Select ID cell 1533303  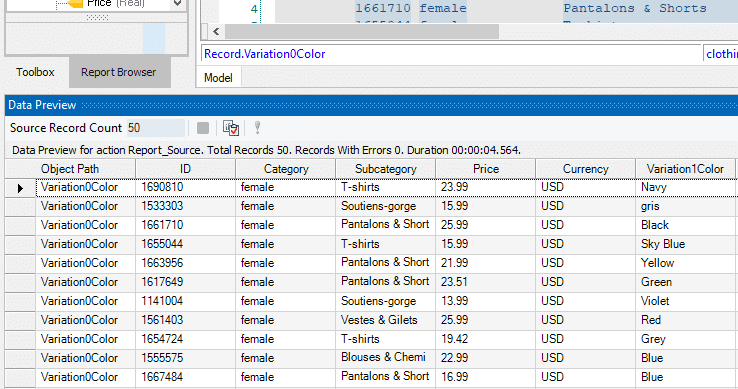pos(185,206)
